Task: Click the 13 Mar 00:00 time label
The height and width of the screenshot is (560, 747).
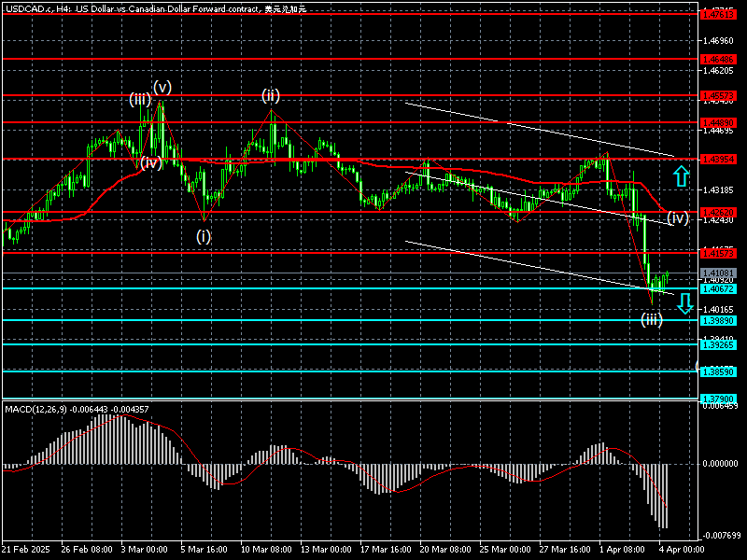Action: 326,550
